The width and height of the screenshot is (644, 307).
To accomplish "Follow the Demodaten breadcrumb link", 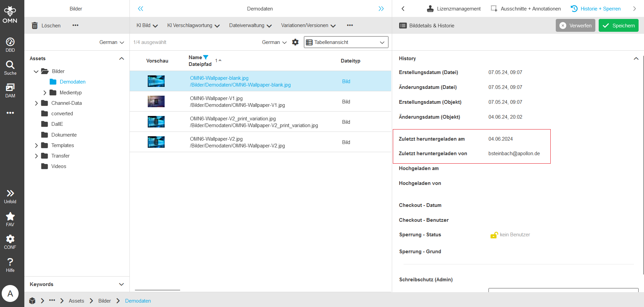I will 138,301.
